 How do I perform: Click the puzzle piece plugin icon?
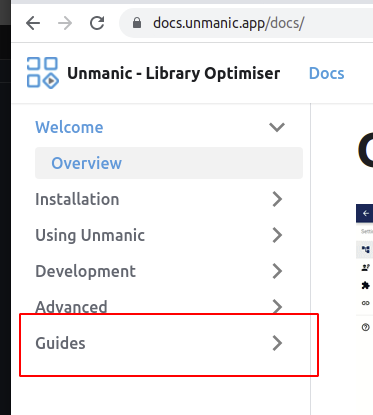365,285
